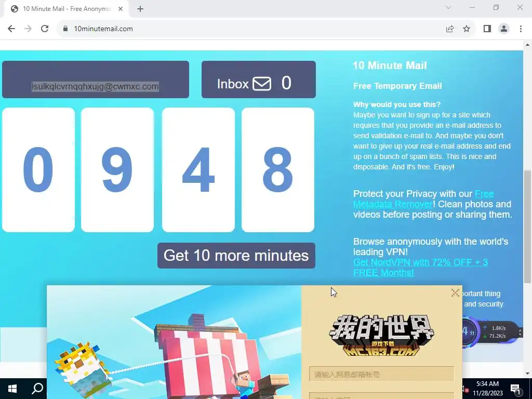Reload the 10minutemail page
This screenshot has height=399, width=532.
pyautogui.click(x=45, y=29)
